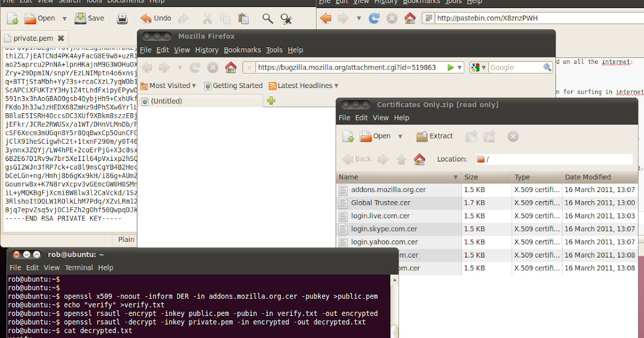The height and width of the screenshot is (338, 644).
Task: Close the private.pem tab in gedit
Action: tap(61, 39)
